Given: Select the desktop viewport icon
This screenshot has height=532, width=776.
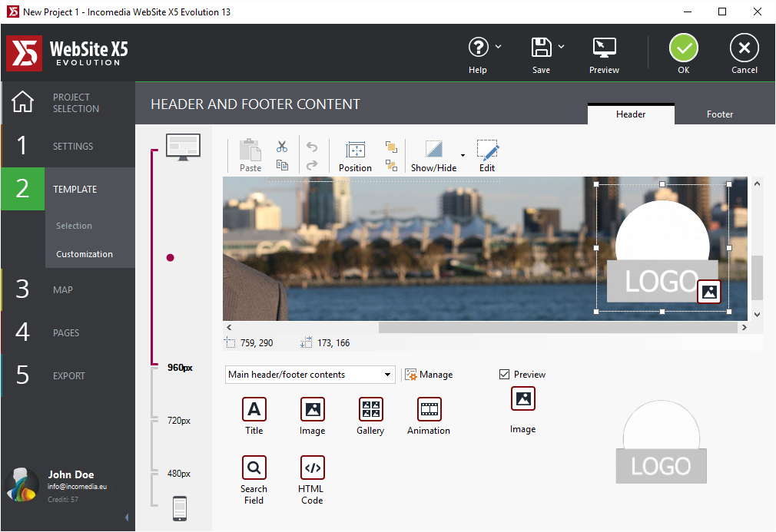Looking at the screenshot, I should (183, 146).
